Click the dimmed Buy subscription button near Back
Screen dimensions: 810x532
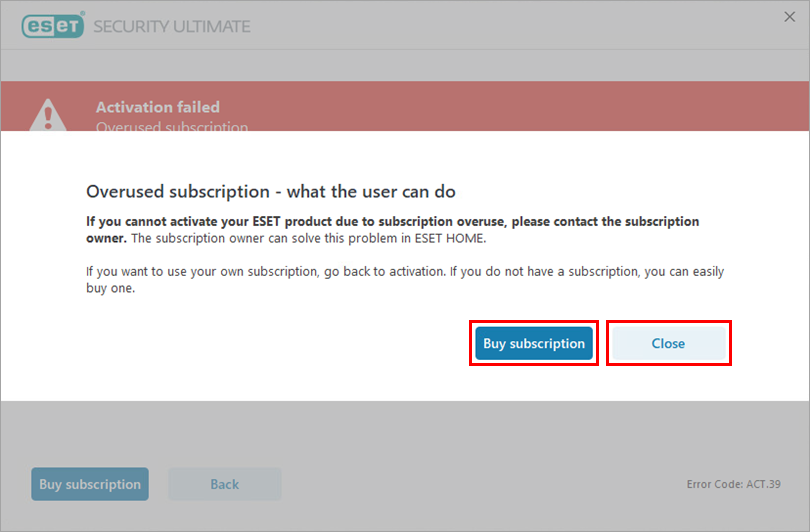(x=90, y=484)
